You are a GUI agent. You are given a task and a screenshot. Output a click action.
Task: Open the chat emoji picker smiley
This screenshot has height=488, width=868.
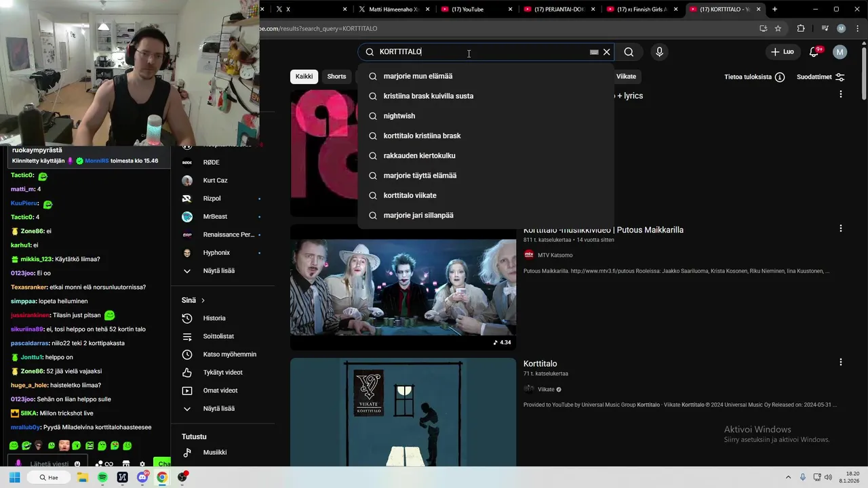77,464
